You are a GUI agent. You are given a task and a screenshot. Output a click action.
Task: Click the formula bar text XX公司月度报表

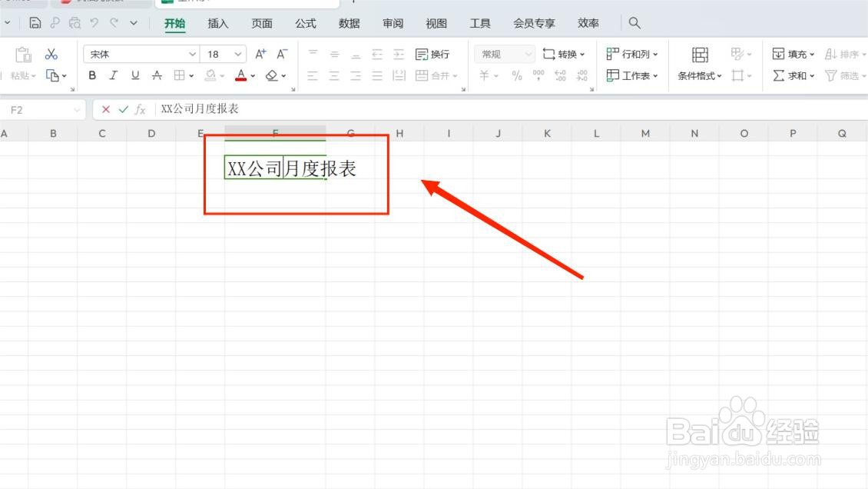199,109
